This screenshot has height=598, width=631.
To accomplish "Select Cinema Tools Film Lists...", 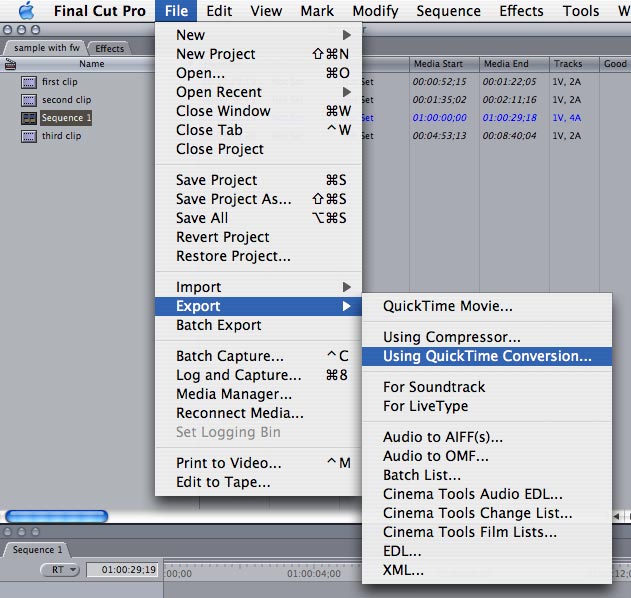I will 487,532.
